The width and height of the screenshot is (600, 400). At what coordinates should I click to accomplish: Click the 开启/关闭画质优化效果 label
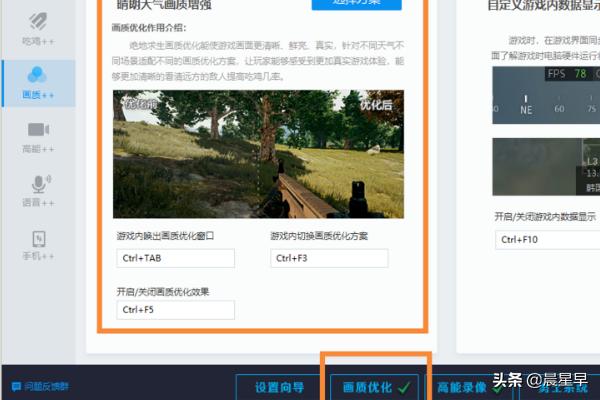163,292
